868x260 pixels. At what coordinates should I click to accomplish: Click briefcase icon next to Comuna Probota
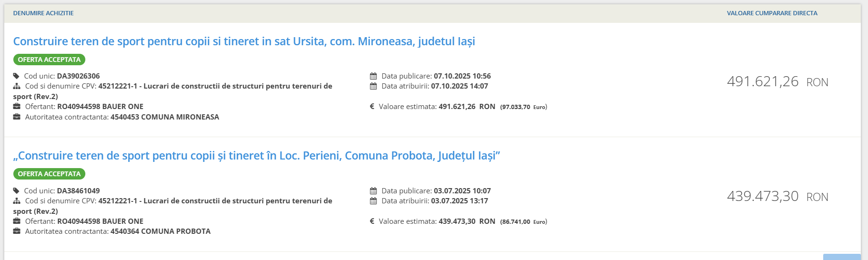click(17, 231)
